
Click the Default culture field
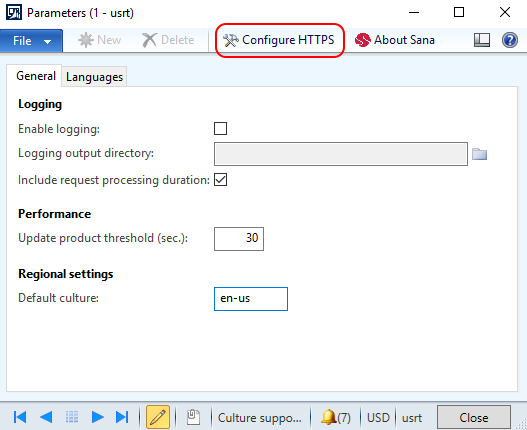pos(251,299)
